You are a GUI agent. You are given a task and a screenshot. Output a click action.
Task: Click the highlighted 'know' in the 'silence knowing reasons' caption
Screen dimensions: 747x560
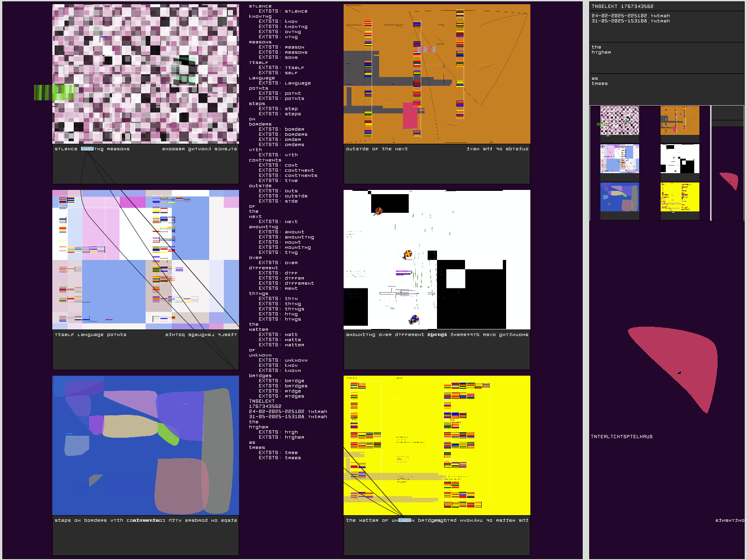coord(87,149)
